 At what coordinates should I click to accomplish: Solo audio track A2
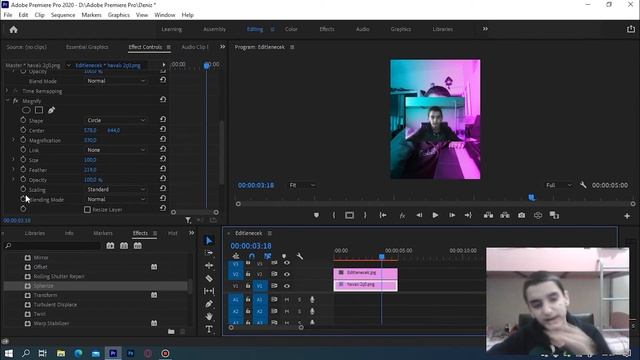(x=299, y=311)
